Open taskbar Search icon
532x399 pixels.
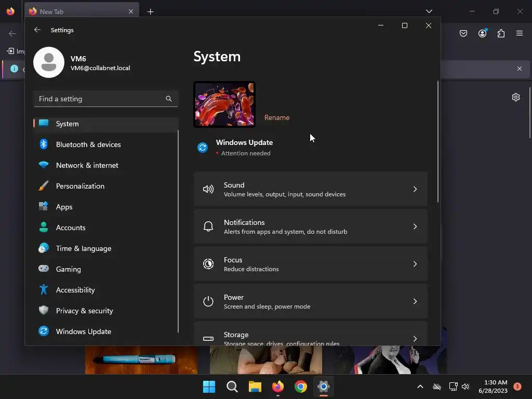click(x=232, y=387)
